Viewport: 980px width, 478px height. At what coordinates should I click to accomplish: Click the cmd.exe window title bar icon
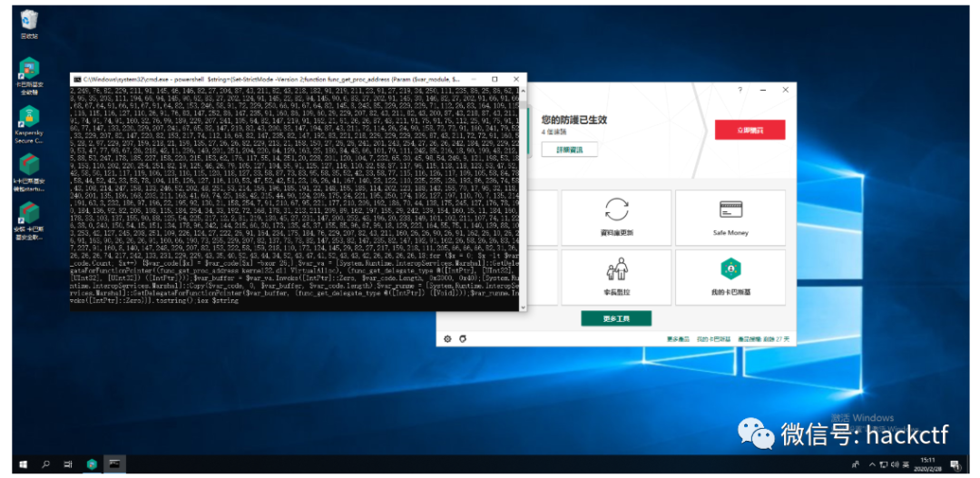pos(77,80)
